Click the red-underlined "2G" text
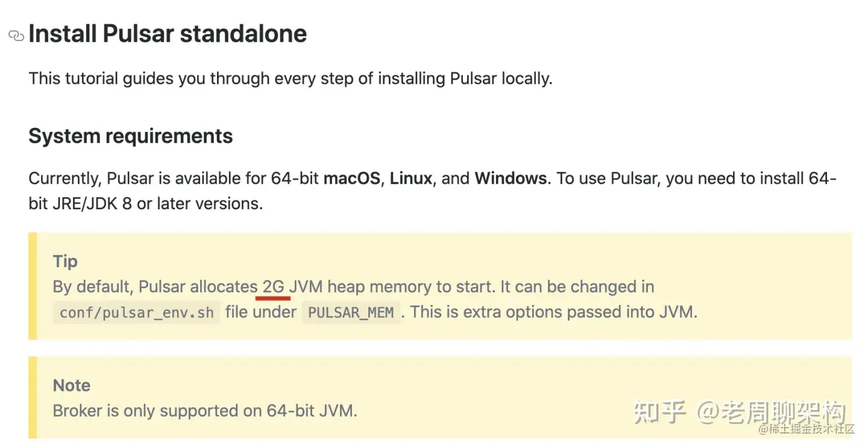The width and height of the screenshot is (868, 448). point(274,286)
